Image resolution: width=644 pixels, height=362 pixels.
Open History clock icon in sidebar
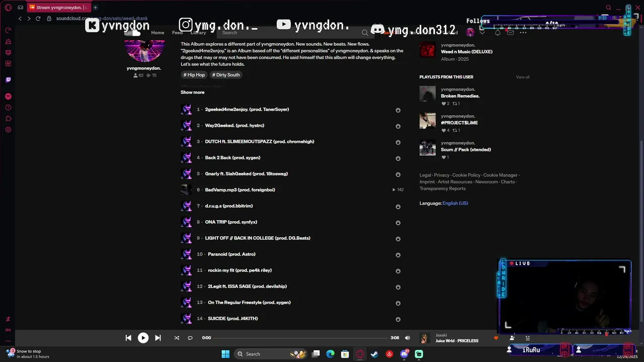(8, 108)
